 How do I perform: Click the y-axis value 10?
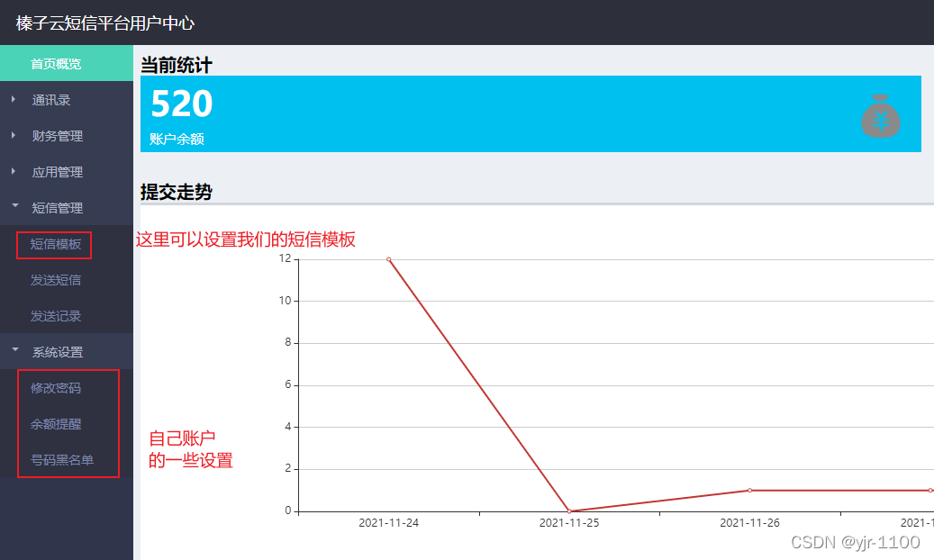point(286,301)
